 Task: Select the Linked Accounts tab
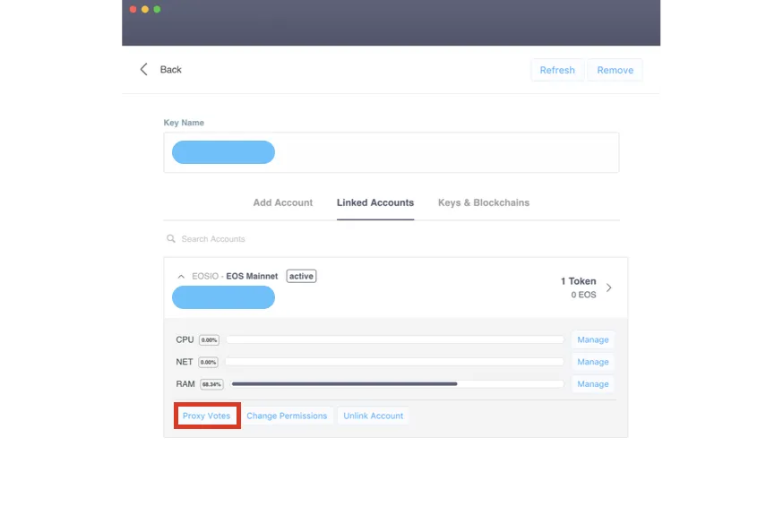(x=375, y=202)
